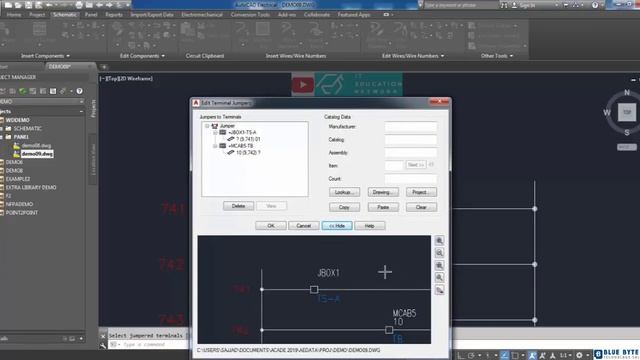This screenshot has width=640, height=360.
Task: Click the Lookup catalog button
Action: click(x=344, y=192)
